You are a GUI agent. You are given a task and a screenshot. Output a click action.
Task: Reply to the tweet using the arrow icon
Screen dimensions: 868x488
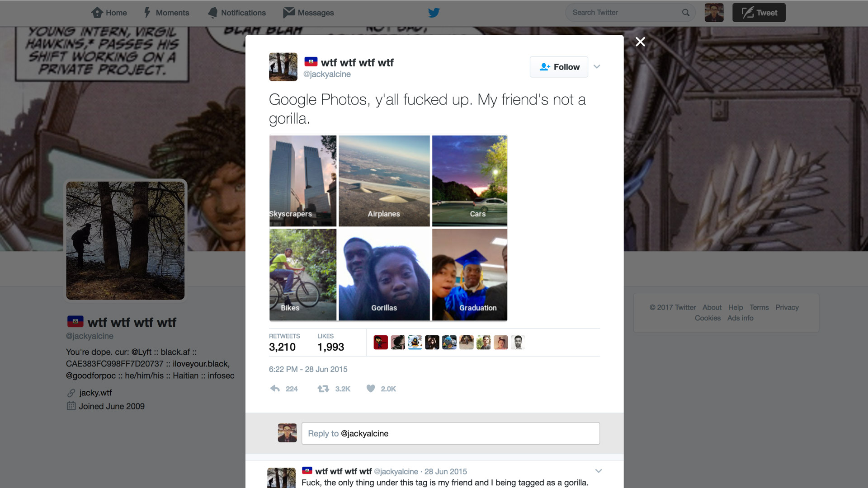point(274,389)
